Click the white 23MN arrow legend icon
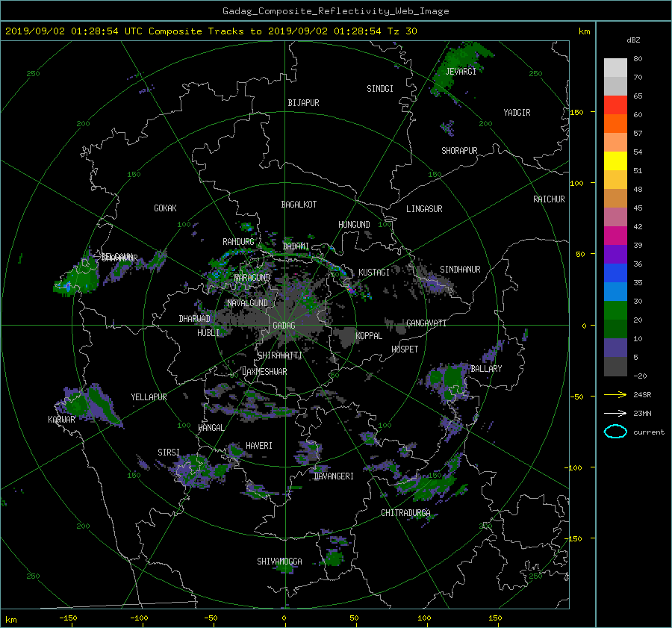 tap(615, 413)
